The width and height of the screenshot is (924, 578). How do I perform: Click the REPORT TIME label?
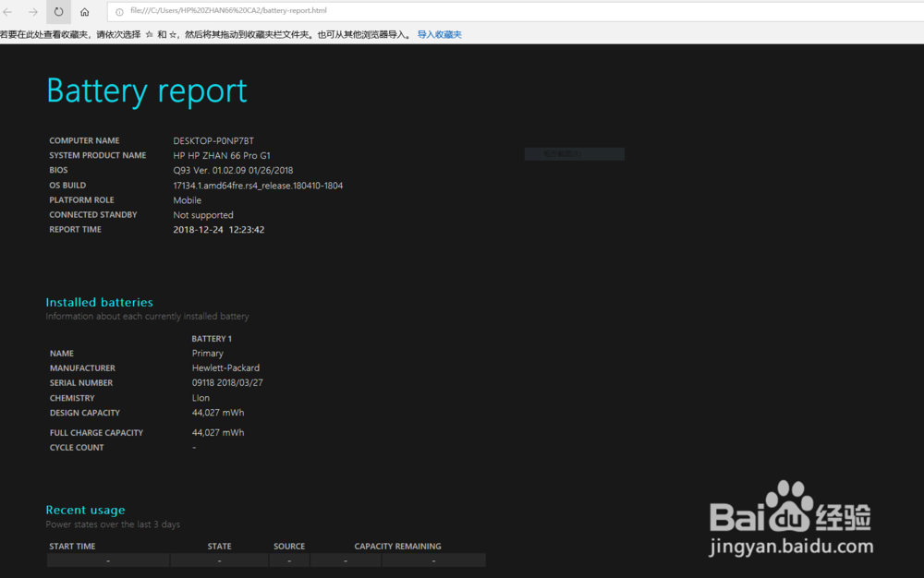tap(76, 230)
